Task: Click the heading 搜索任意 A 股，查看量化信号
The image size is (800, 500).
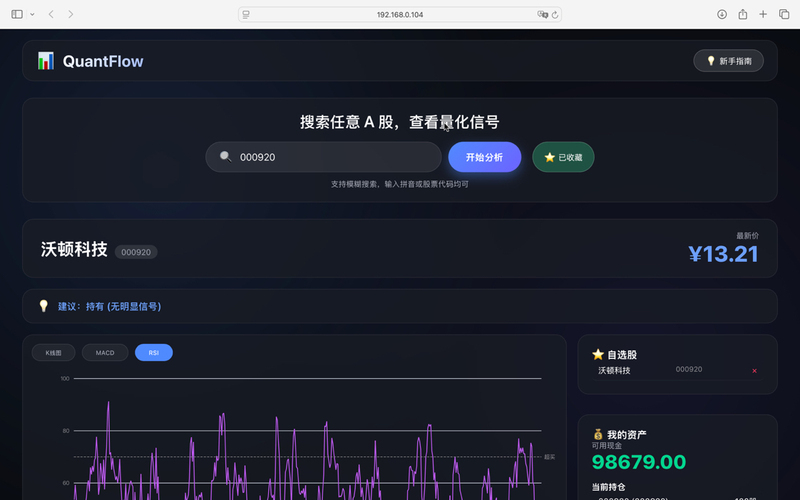Action: (399, 122)
